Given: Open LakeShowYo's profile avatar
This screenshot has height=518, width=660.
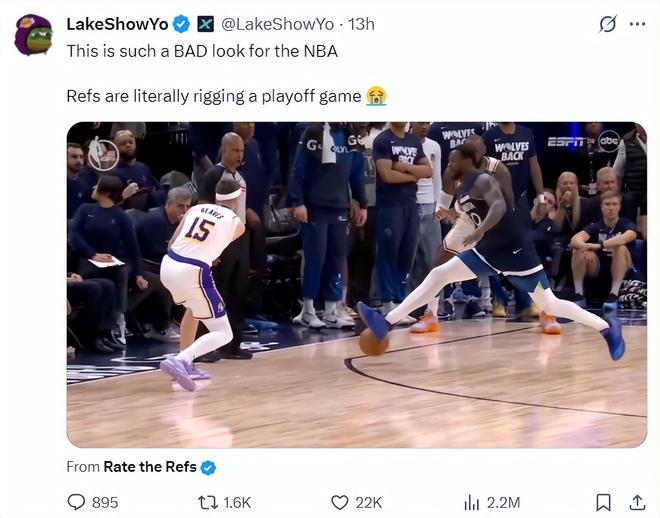Looking at the screenshot, I should coord(34,35).
